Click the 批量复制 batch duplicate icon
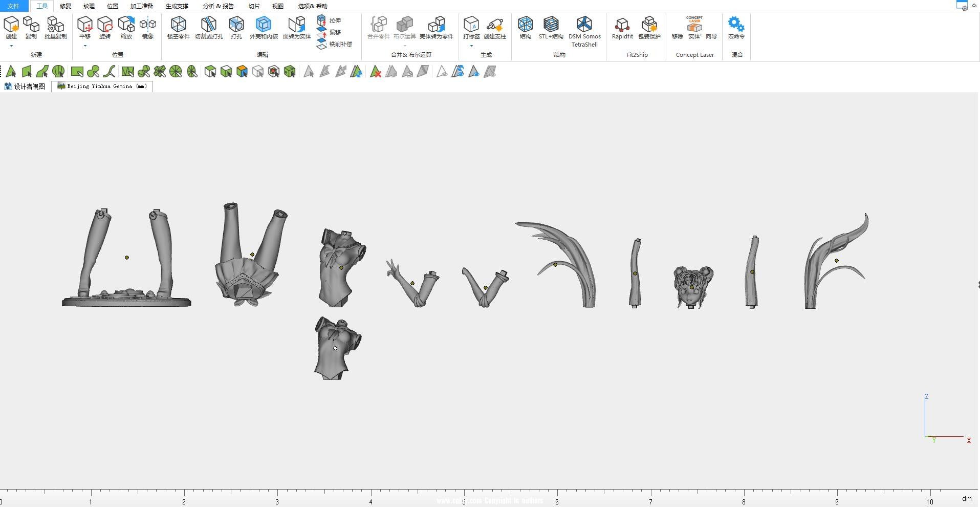 (55, 28)
